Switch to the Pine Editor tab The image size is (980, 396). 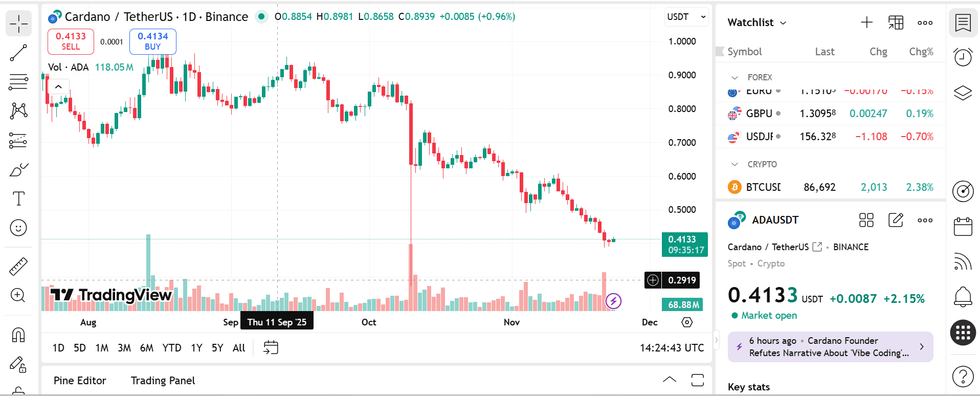tap(80, 381)
